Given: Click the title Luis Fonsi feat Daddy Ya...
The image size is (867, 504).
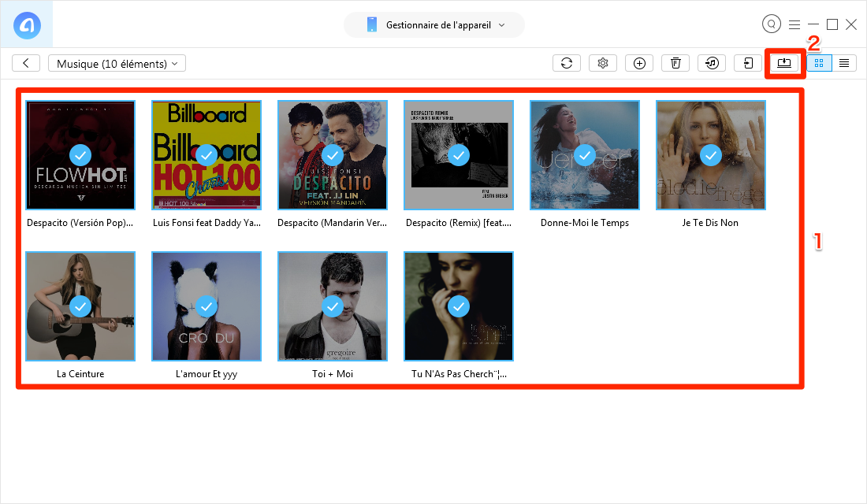Looking at the screenshot, I should (x=207, y=223).
